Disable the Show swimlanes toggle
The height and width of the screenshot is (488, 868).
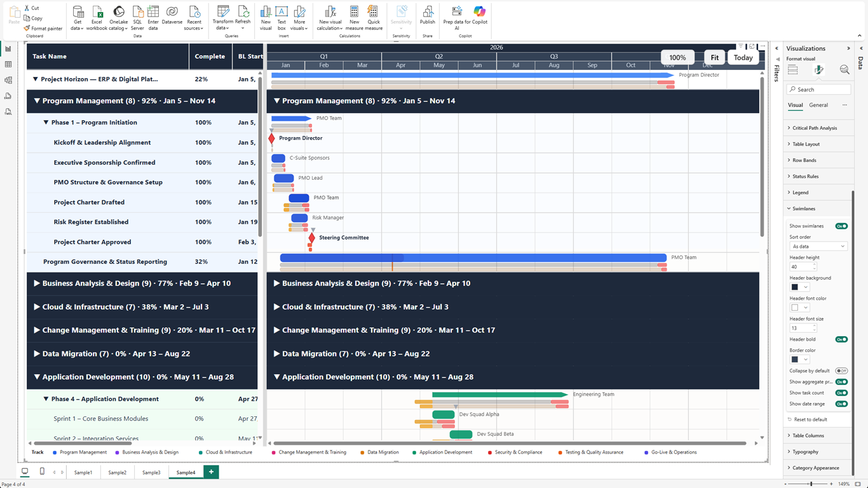coord(841,226)
